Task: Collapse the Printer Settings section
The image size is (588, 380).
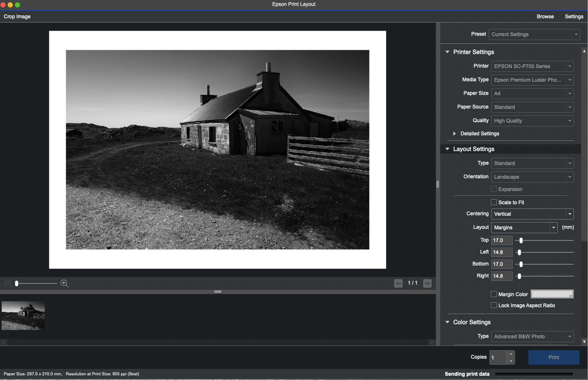Action: click(447, 52)
